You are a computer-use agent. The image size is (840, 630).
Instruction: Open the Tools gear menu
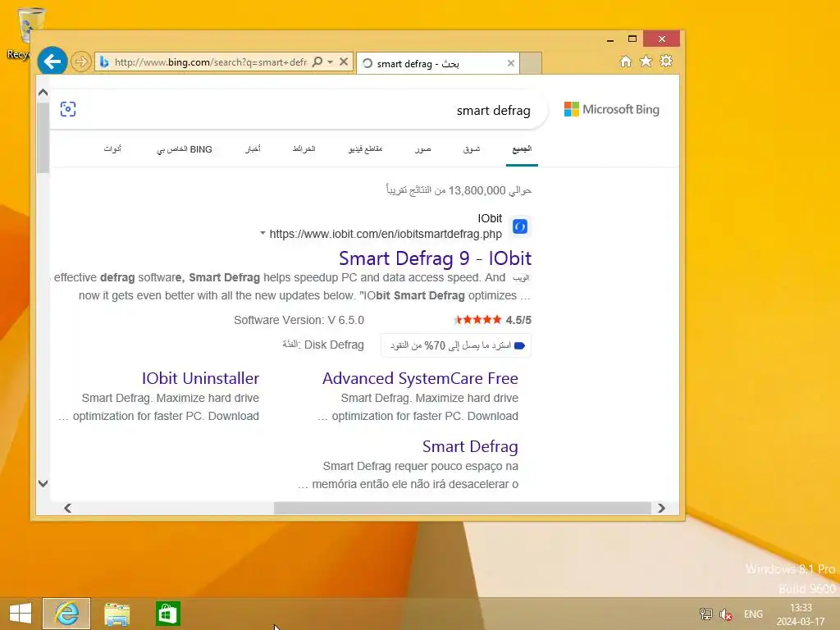[666, 61]
